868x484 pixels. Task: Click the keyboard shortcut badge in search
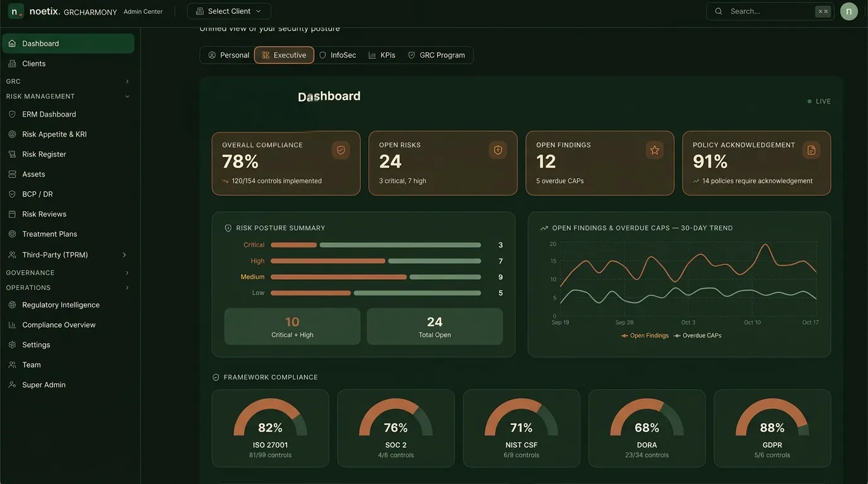[x=823, y=11]
